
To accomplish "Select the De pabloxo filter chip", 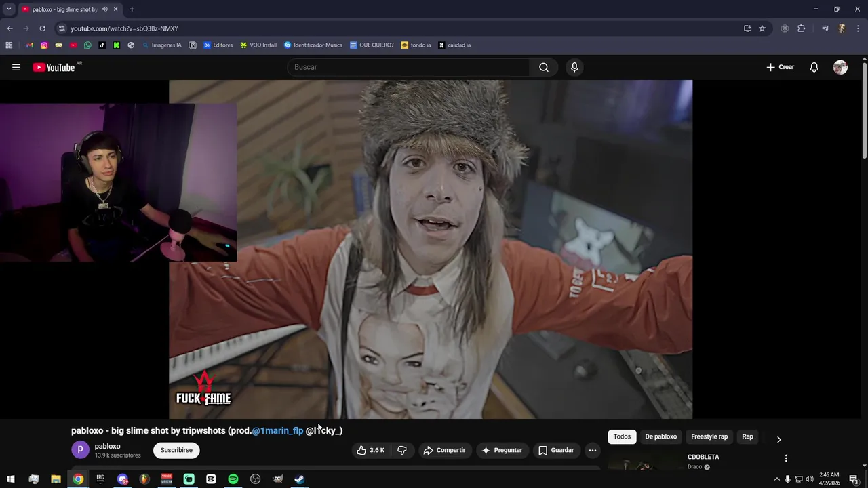I will (x=660, y=436).
